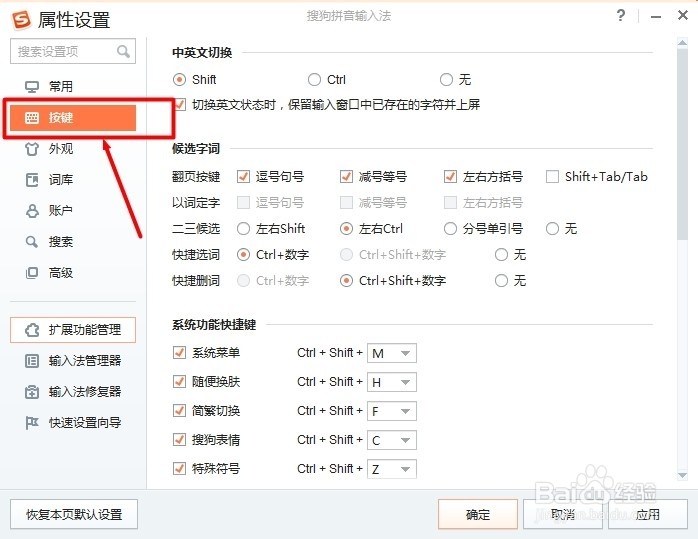698x539 pixels.
Task: Click the list icon beside 输入法管理器
Action: (32, 361)
